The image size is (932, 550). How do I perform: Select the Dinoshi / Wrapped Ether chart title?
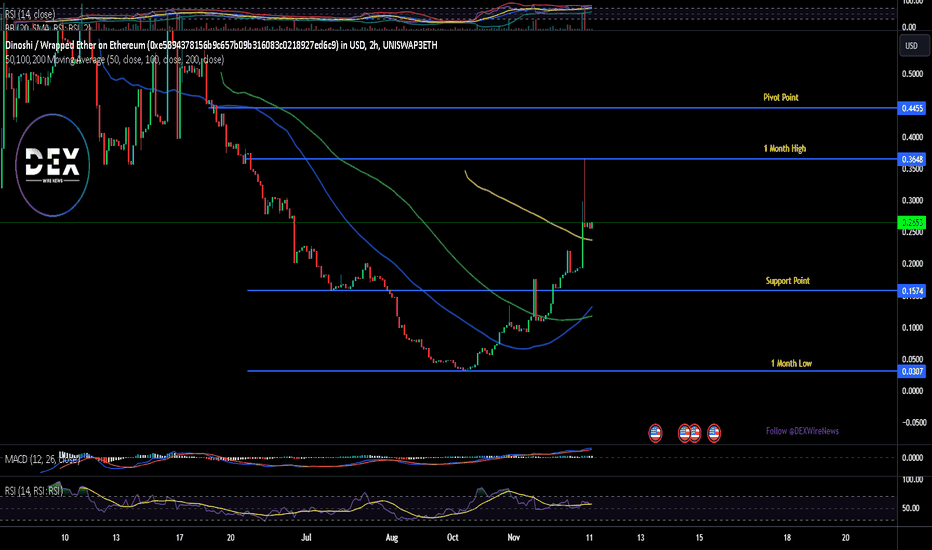pos(221,45)
